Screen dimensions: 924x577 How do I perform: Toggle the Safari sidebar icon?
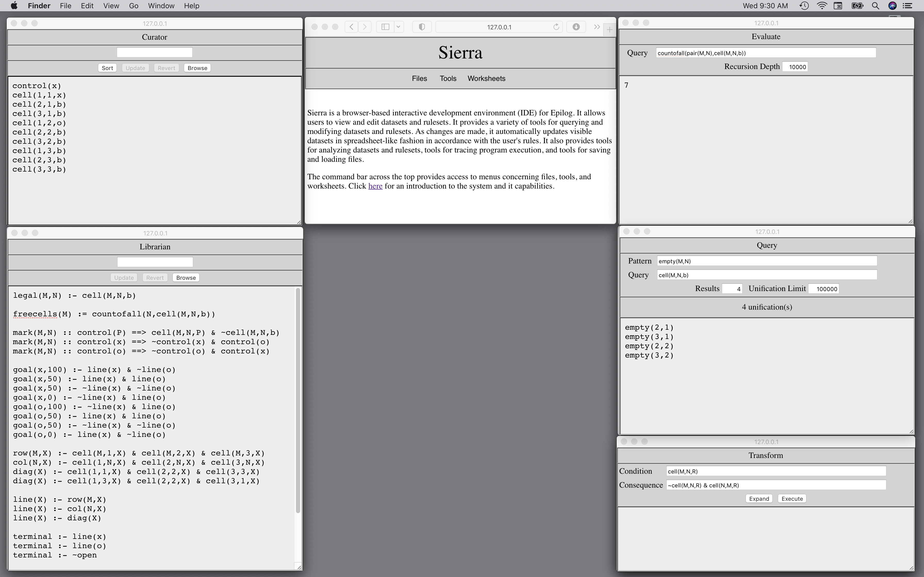coord(385,27)
